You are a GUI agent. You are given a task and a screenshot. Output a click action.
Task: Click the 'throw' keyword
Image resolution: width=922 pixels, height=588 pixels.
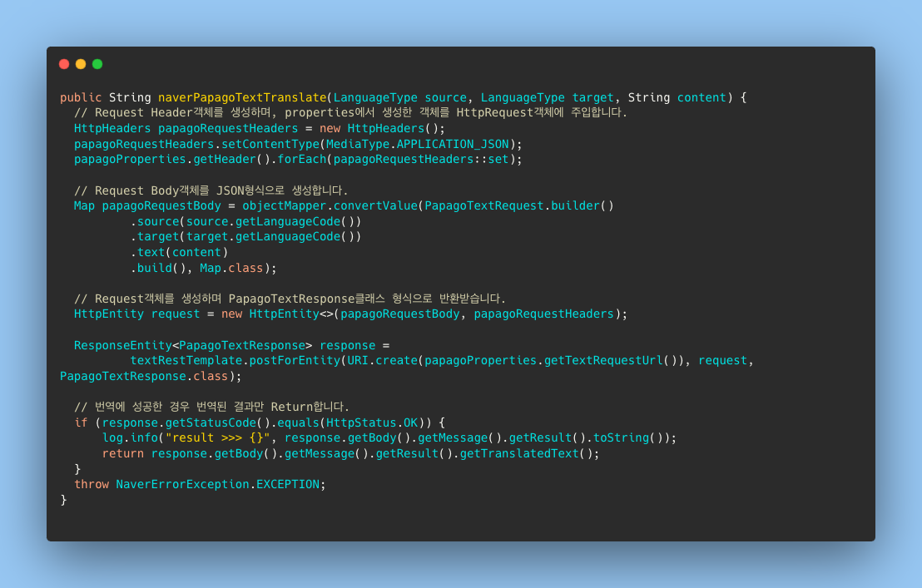pos(92,484)
